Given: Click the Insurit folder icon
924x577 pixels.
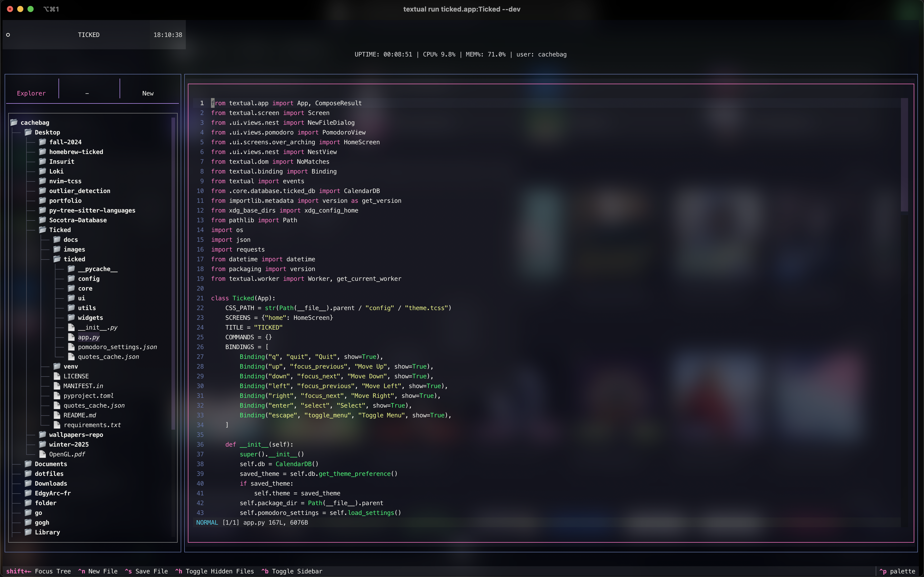Looking at the screenshot, I should point(43,161).
